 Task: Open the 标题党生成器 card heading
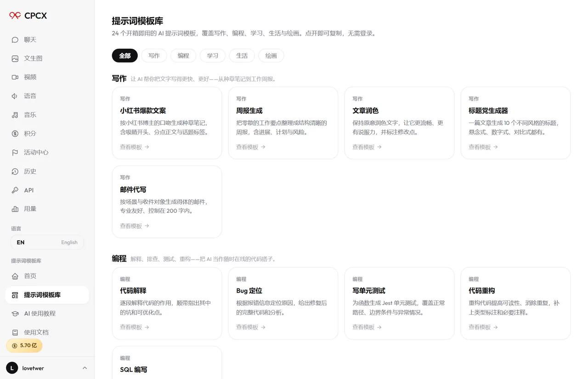tap(488, 111)
